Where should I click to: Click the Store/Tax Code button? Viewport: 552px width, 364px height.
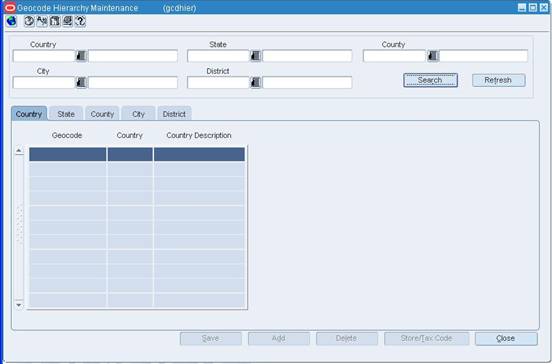[426, 339]
